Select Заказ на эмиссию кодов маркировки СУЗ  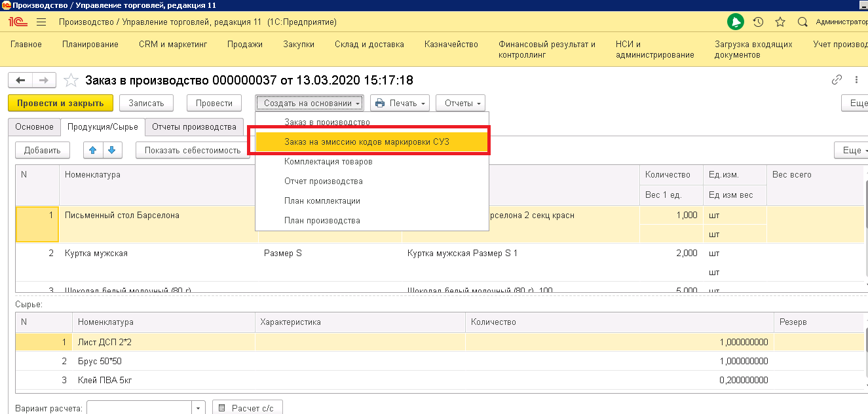point(367,141)
